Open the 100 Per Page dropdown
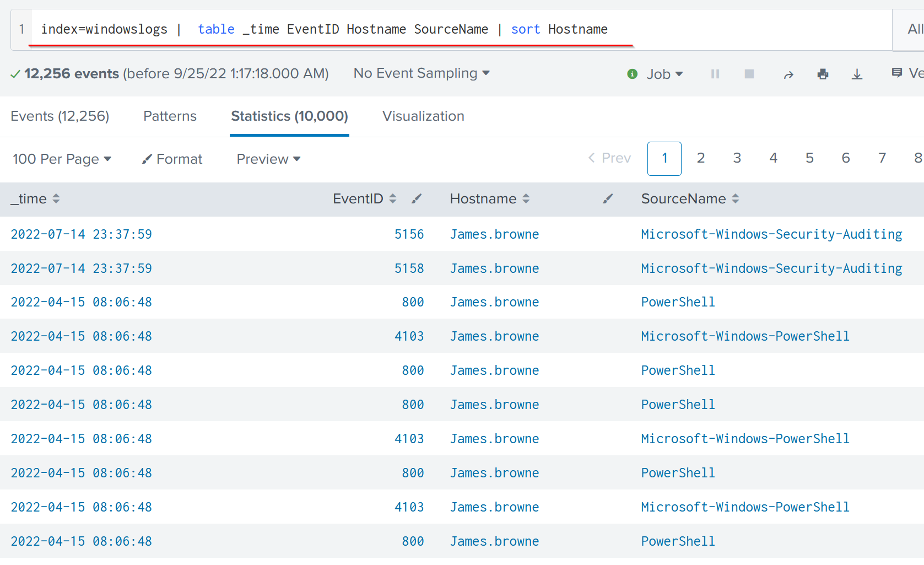The image size is (924, 565). 62,159
